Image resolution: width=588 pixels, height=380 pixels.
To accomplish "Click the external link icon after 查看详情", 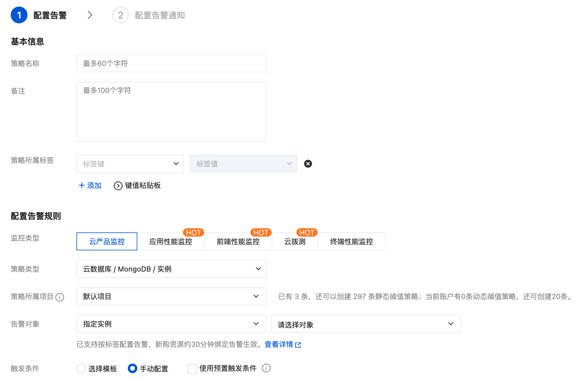I will coord(298,345).
